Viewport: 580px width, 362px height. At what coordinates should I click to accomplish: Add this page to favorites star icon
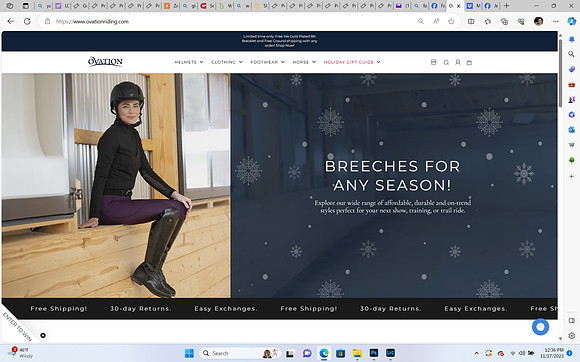click(x=451, y=21)
